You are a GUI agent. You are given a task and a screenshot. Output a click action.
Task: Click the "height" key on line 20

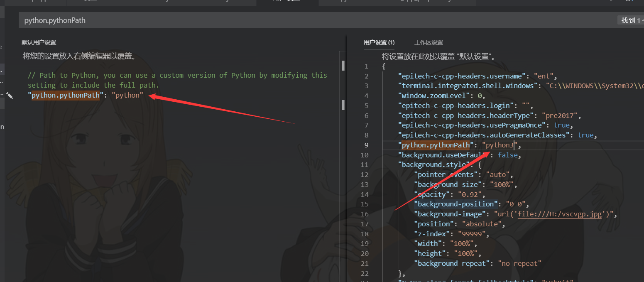(x=430, y=253)
